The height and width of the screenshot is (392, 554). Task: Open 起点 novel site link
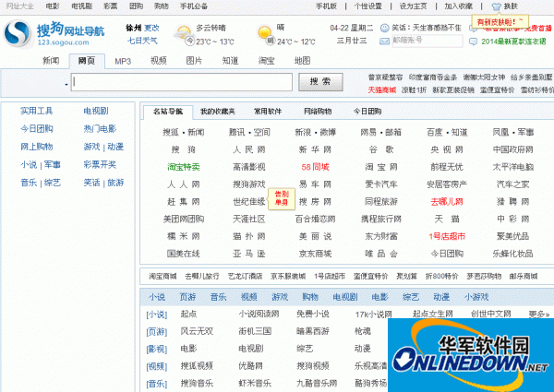pyautogui.click(x=188, y=314)
